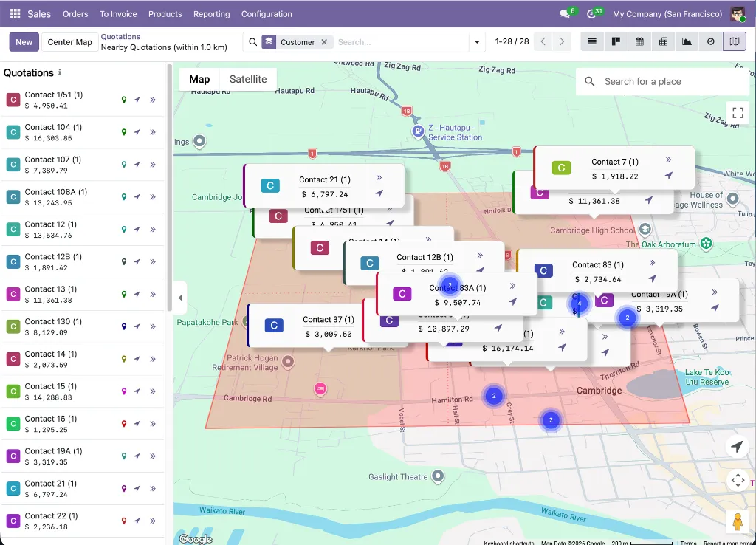
Task: Open the Contact 7 map card details chevron
Action: [x=668, y=160]
